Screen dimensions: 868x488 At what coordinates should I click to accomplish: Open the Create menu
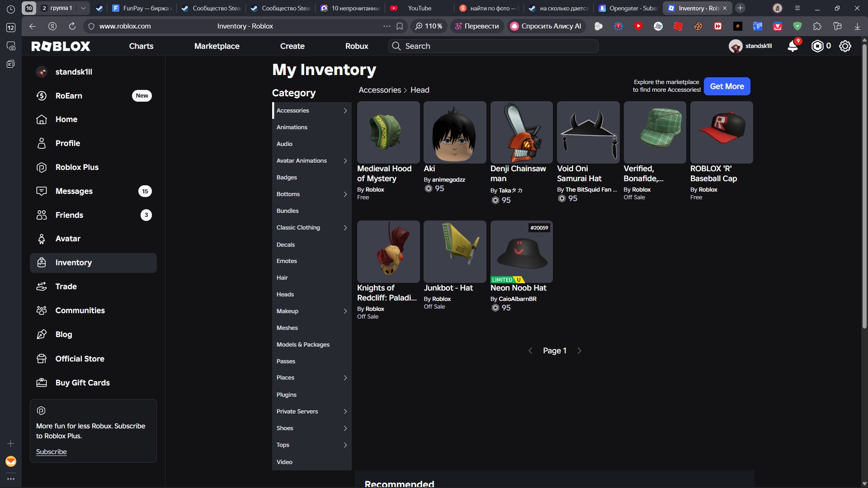[x=292, y=46]
